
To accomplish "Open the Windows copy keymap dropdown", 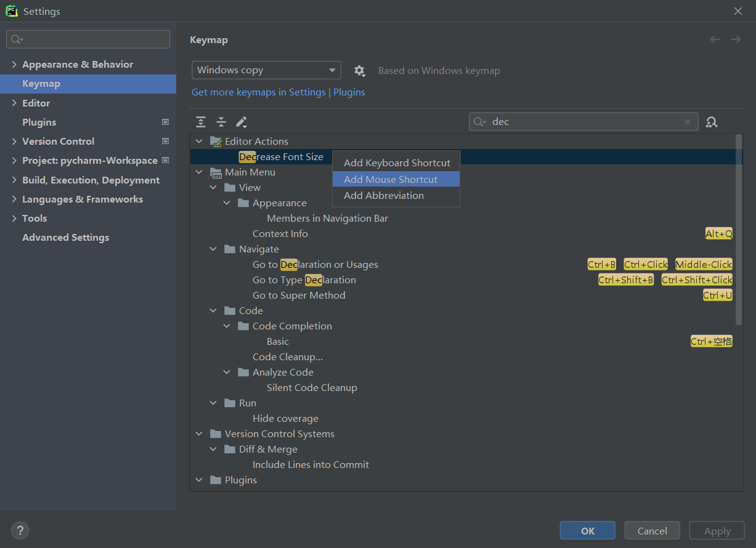I will coord(266,70).
